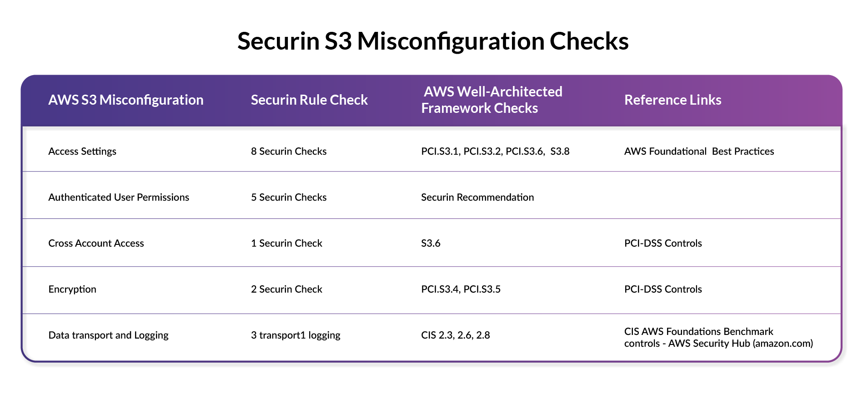Select the 3 transport1 logging cell
The image size is (868, 395).
296,335
